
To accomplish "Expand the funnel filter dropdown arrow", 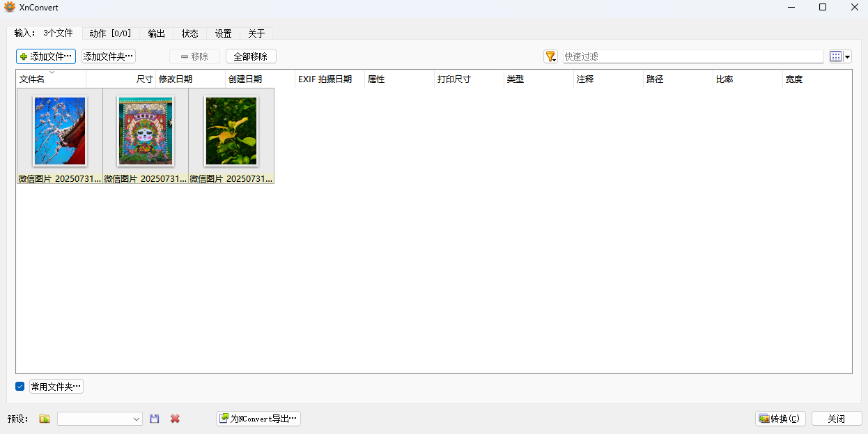I will (555, 59).
